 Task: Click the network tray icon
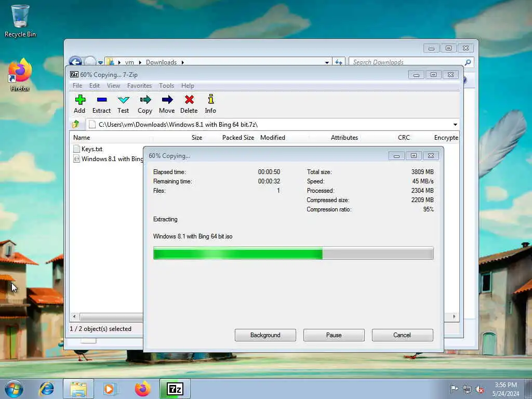467,389
